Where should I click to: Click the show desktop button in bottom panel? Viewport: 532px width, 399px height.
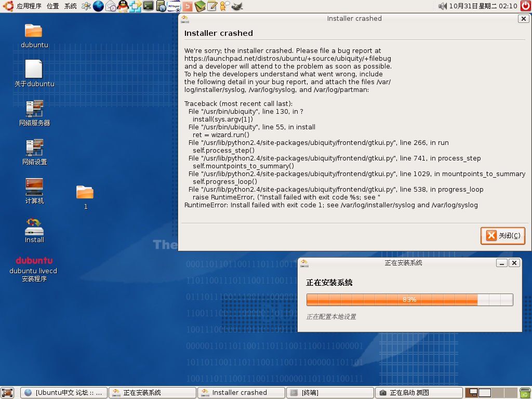7,393
